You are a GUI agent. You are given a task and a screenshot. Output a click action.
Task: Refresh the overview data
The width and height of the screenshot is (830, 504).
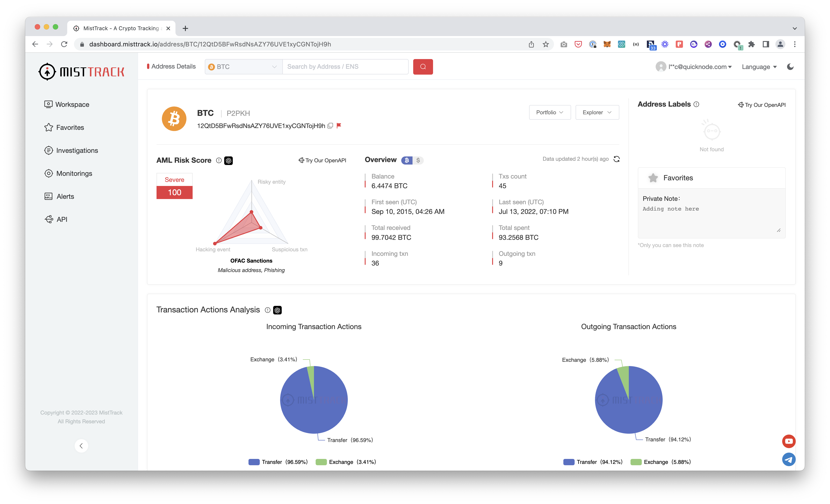616,159
